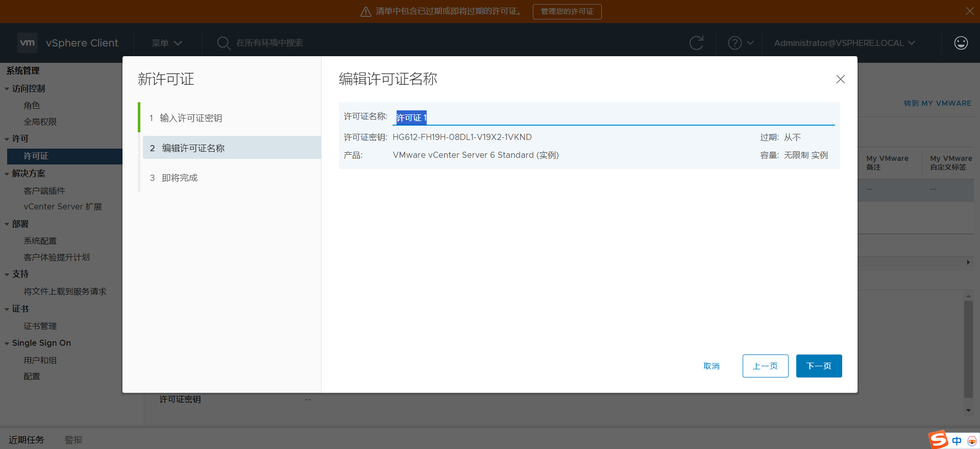
Task: Click the vertical scrollbar in background panel
Action: 968,349
